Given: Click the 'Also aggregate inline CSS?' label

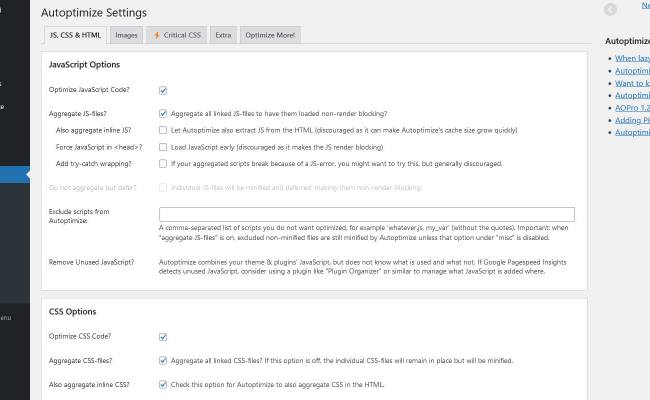Looking at the screenshot, I should [89, 385].
